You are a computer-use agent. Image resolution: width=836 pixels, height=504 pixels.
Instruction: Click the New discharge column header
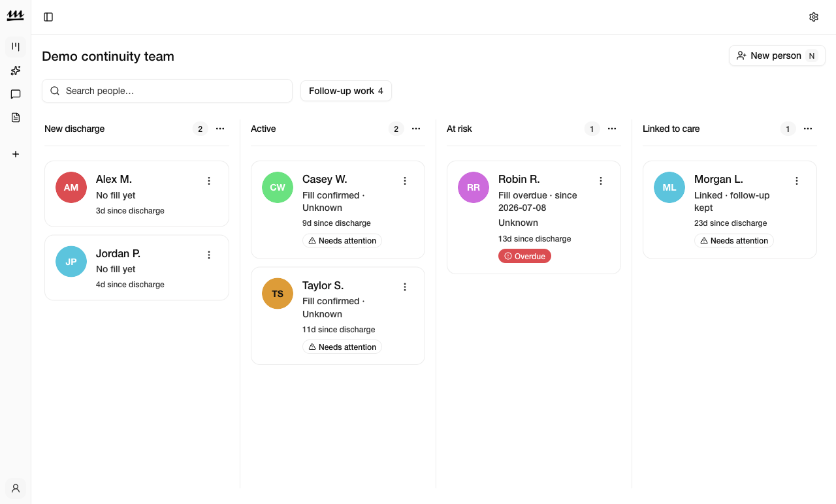point(74,129)
